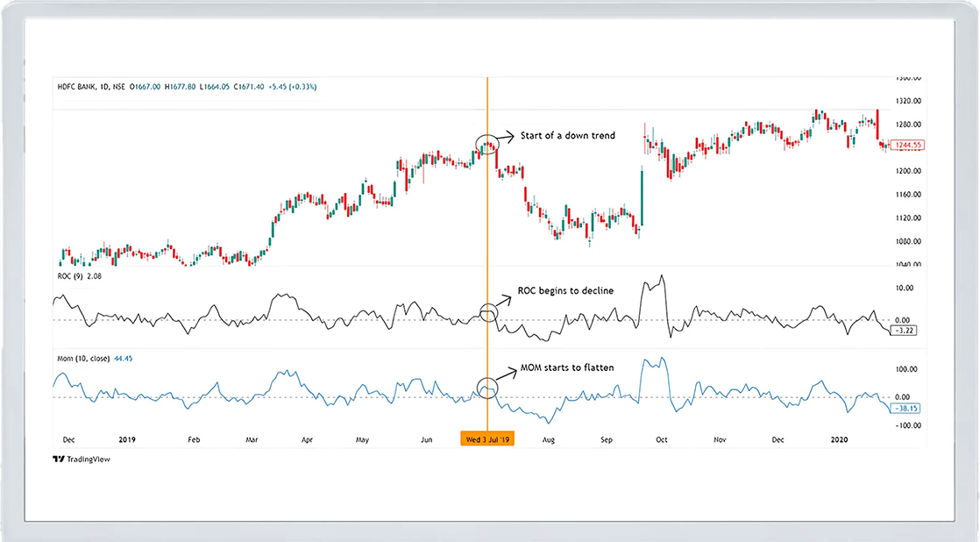
Task: Click the circle marker on the ROC line
Action: tap(486, 311)
